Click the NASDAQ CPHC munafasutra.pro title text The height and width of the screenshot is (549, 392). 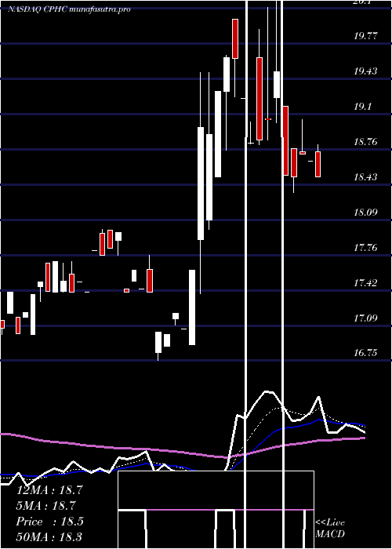[x=69, y=9]
